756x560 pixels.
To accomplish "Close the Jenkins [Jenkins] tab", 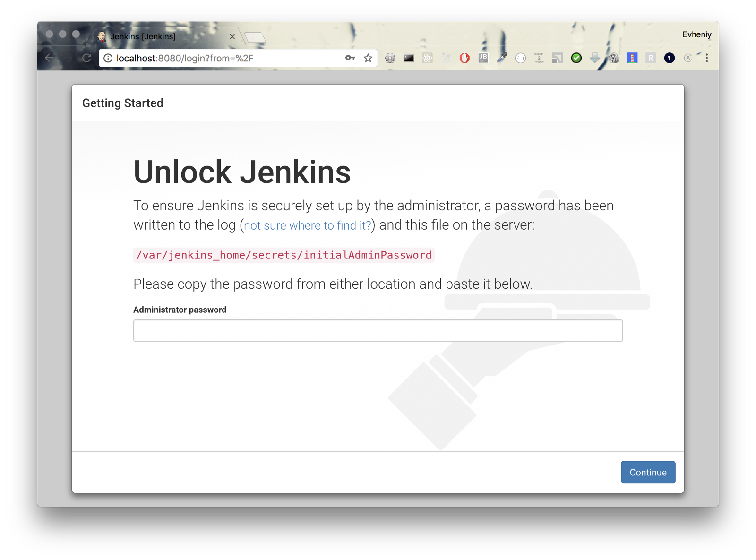I will point(232,36).
